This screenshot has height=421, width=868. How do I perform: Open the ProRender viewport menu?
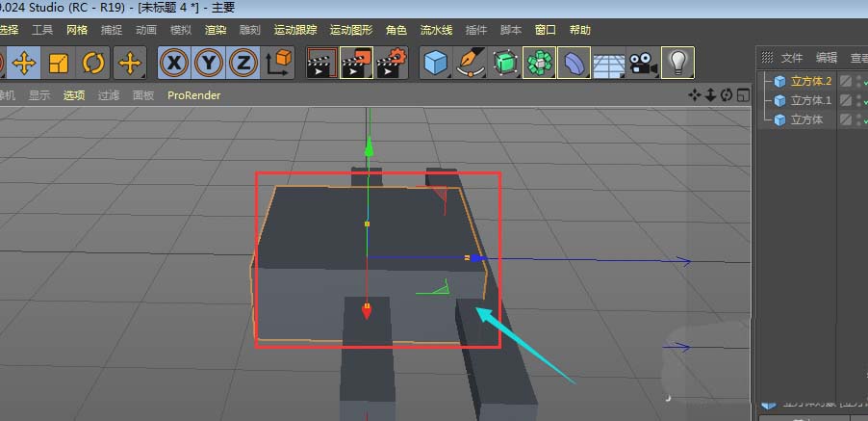point(193,95)
